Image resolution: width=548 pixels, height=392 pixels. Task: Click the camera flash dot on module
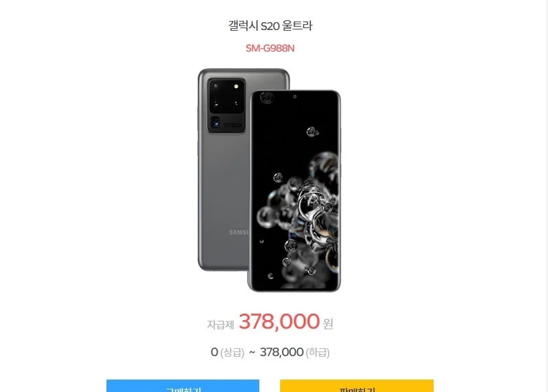[236, 86]
